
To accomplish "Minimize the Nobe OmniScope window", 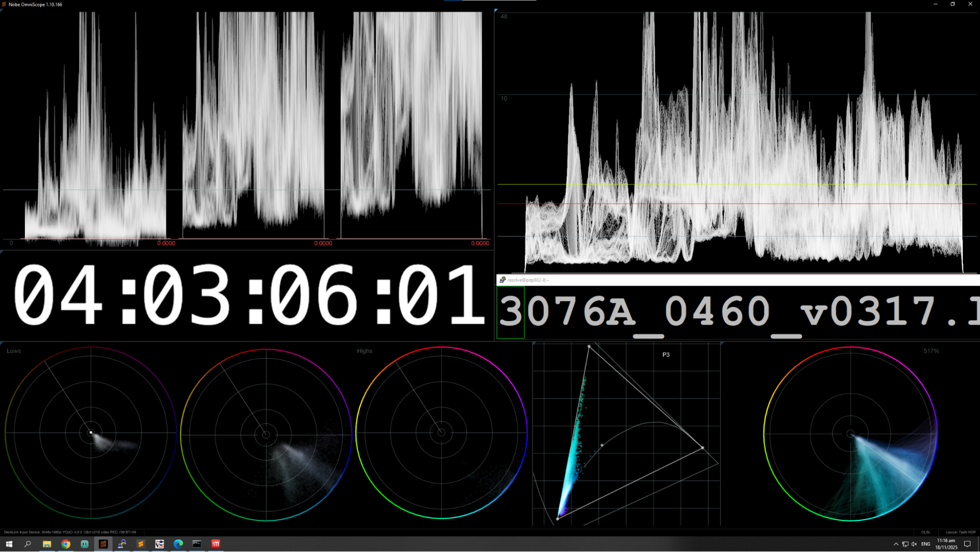I will 935,4.
